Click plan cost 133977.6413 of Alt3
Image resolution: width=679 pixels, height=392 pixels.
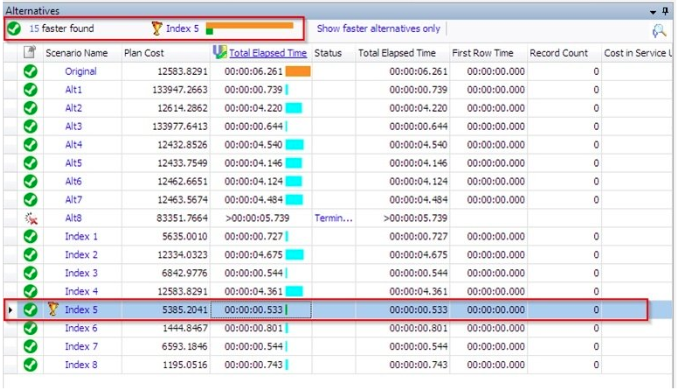[180, 126]
